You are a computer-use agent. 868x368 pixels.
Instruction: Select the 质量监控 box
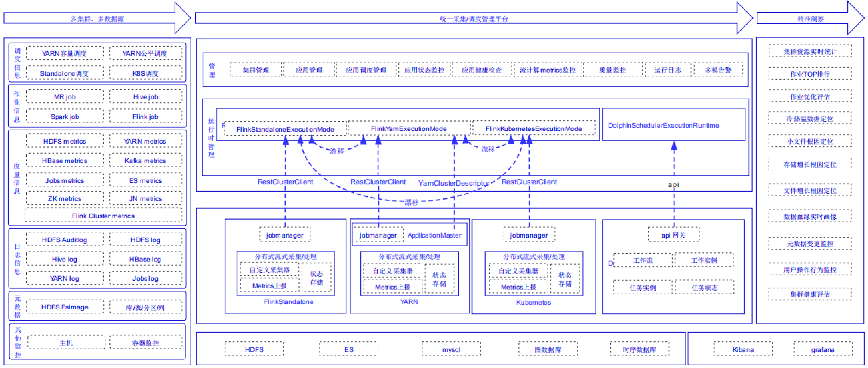tap(613, 70)
